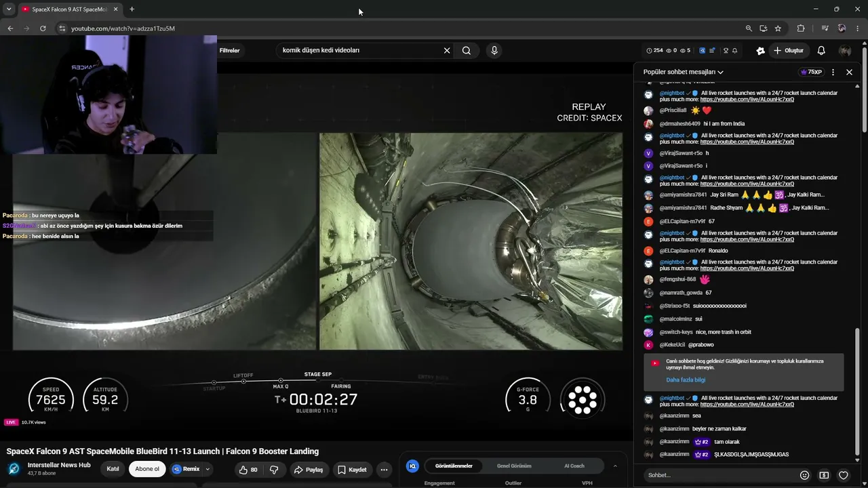
Task: Switch to the AI Coach tab
Action: click(574, 466)
